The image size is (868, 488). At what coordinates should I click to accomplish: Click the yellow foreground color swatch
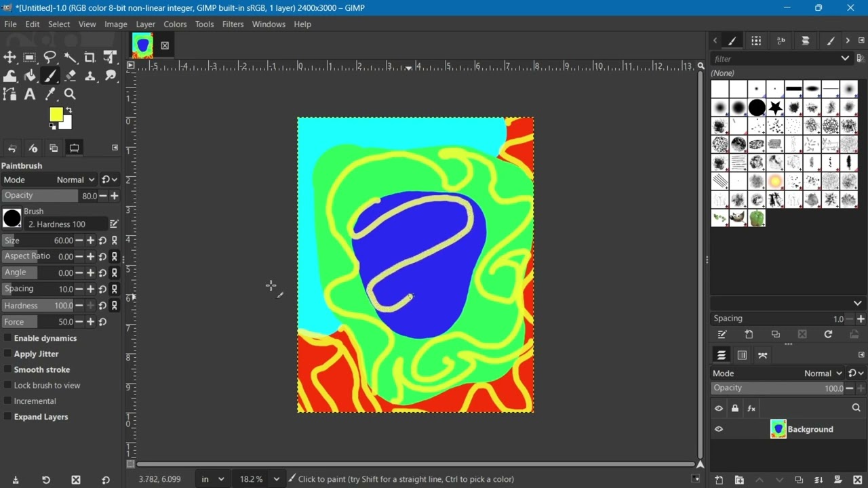(x=56, y=114)
